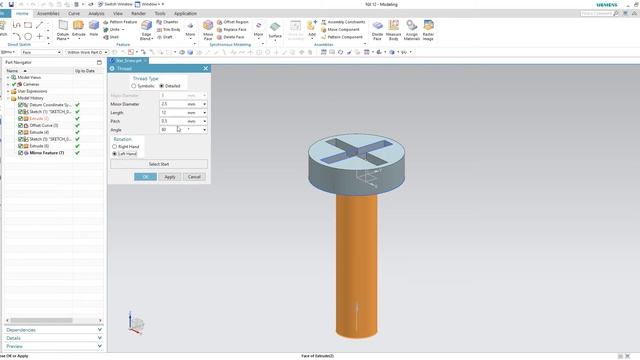The image size is (640, 360).
Task: Choose the Hole feature tool
Action: [x=94, y=29]
